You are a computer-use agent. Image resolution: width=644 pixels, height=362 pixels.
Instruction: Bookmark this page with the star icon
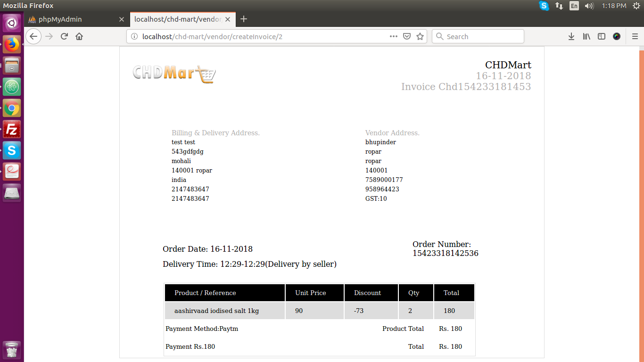click(420, 36)
